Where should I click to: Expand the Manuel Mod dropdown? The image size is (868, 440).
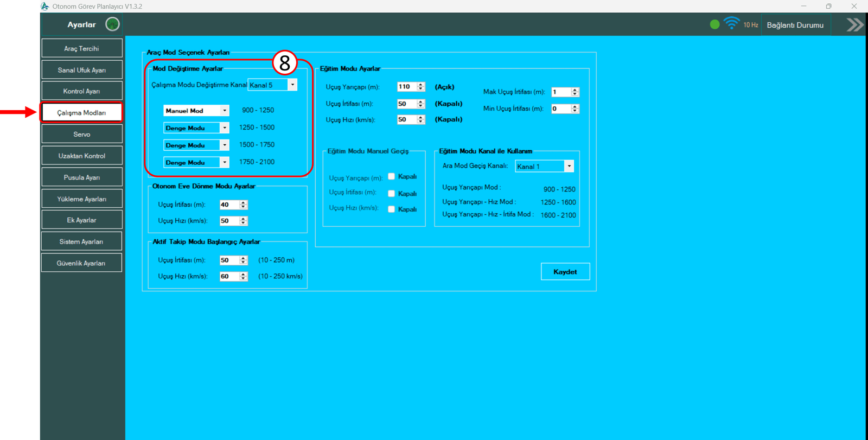(x=225, y=111)
